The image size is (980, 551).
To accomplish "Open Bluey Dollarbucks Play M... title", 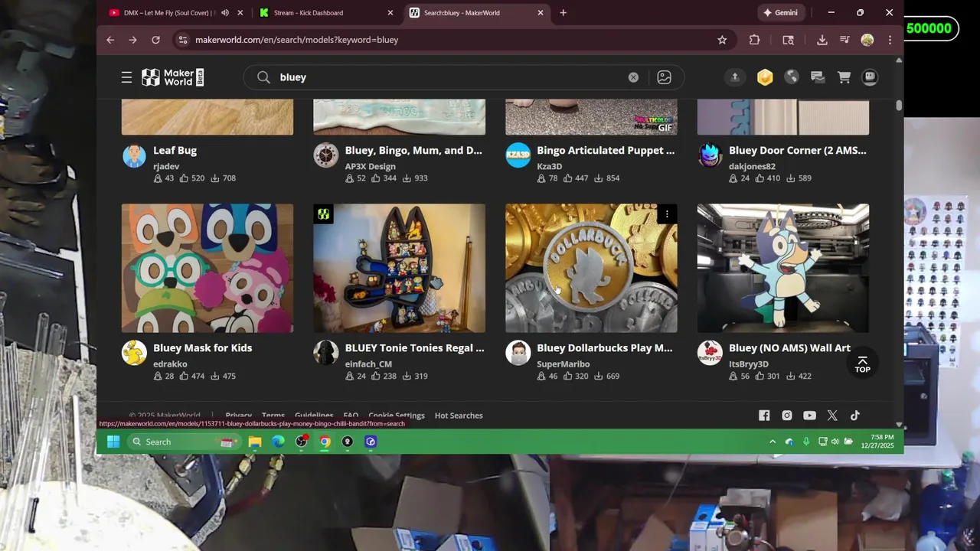I will click(x=605, y=348).
